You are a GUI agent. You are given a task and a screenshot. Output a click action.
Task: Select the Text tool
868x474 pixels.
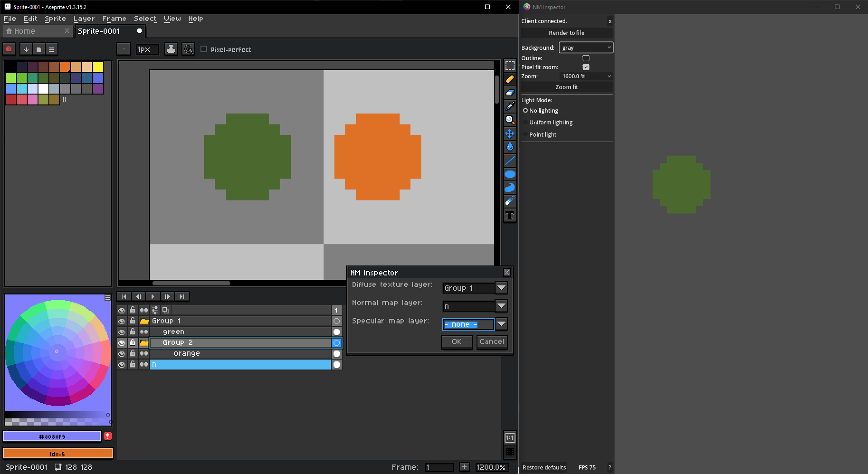click(x=510, y=216)
